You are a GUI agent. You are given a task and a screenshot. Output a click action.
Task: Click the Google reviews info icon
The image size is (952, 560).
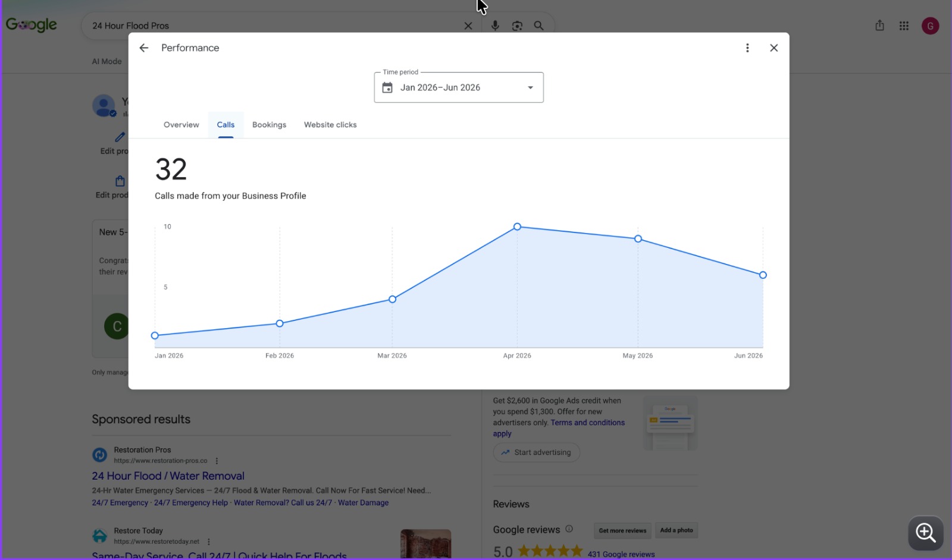click(x=569, y=528)
